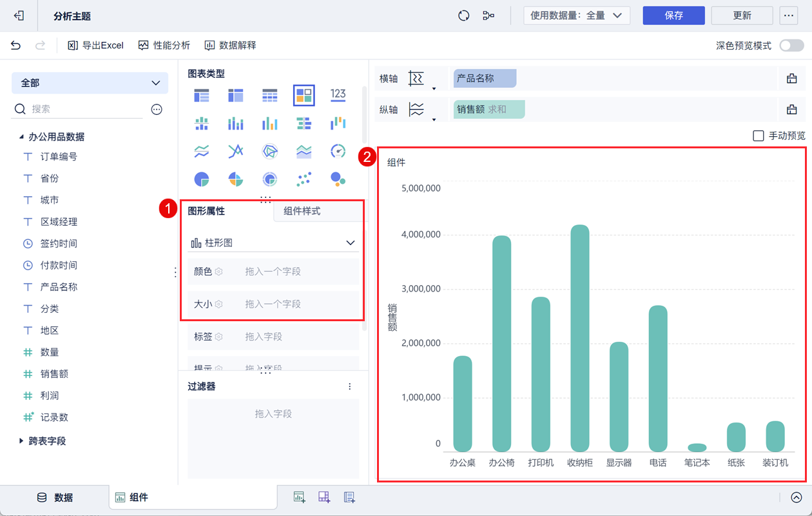Click the redo arrow
This screenshot has height=516, width=812.
pos(40,45)
